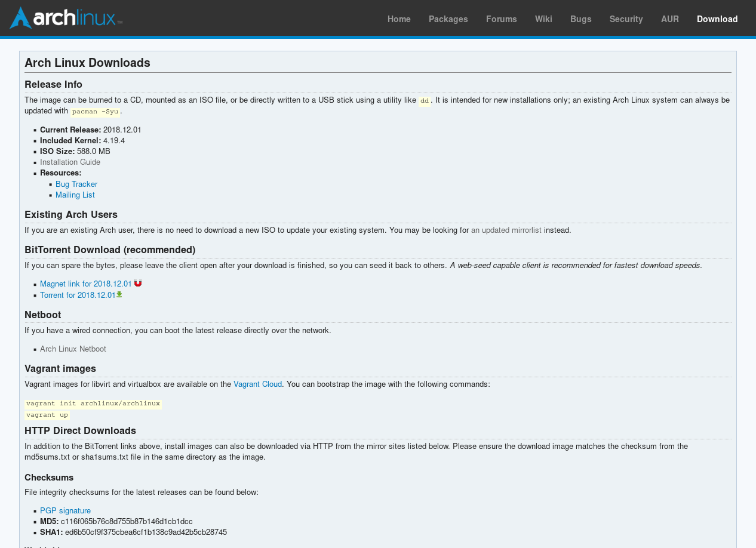The height and width of the screenshot is (548, 756).
Task: Open the Installation Guide link
Action: (x=70, y=162)
